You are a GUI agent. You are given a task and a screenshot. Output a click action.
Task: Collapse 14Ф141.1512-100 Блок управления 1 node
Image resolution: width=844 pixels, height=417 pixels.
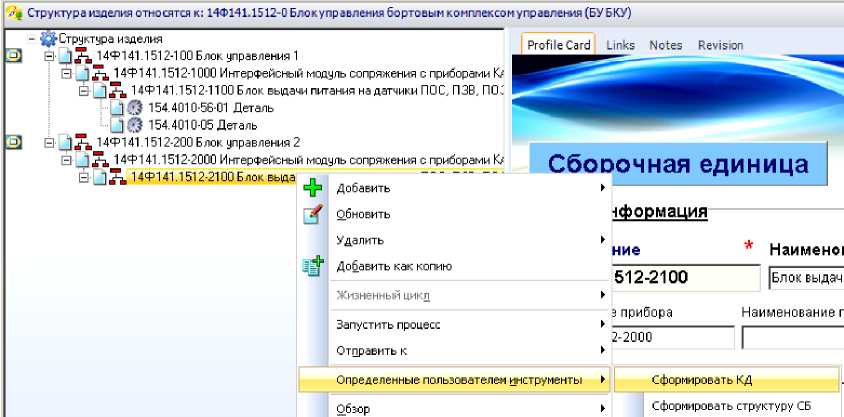coord(50,56)
